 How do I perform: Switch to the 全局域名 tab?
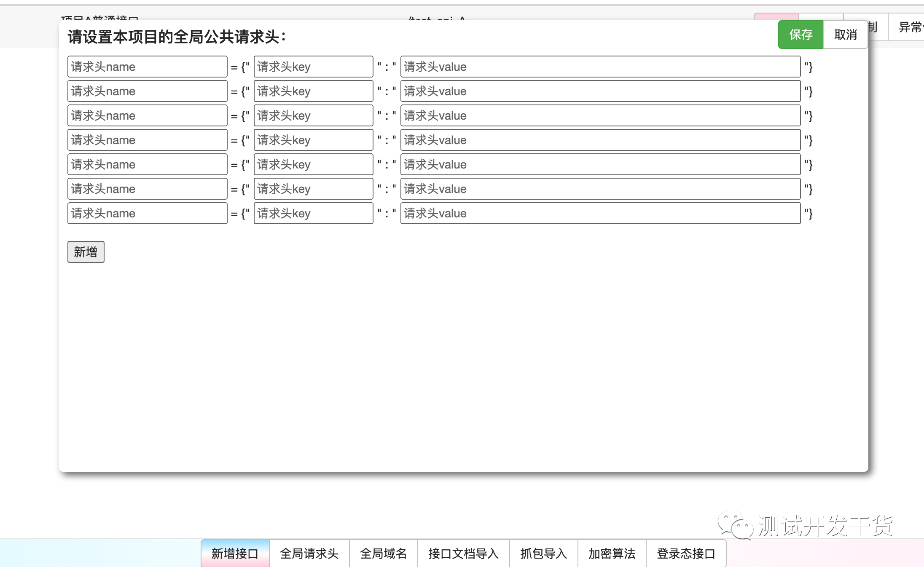(x=384, y=554)
